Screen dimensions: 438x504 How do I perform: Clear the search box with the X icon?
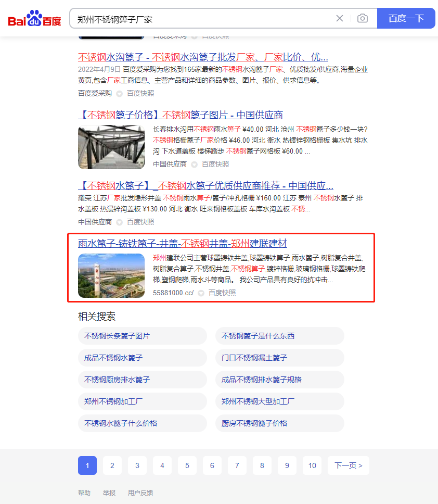(339, 18)
